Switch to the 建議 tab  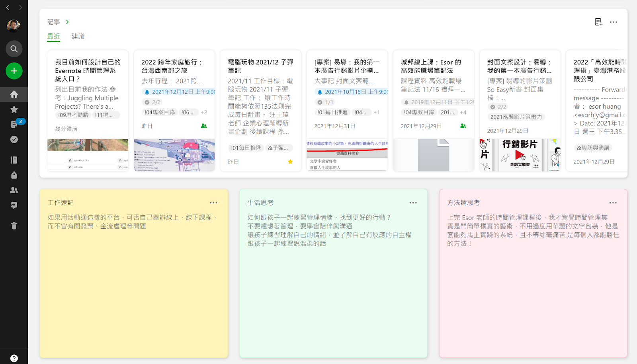click(x=78, y=36)
